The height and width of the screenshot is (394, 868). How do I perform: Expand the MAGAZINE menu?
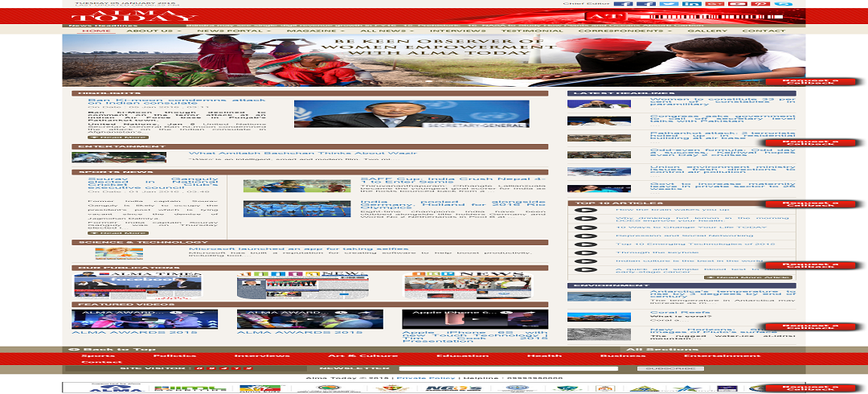coord(315,31)
